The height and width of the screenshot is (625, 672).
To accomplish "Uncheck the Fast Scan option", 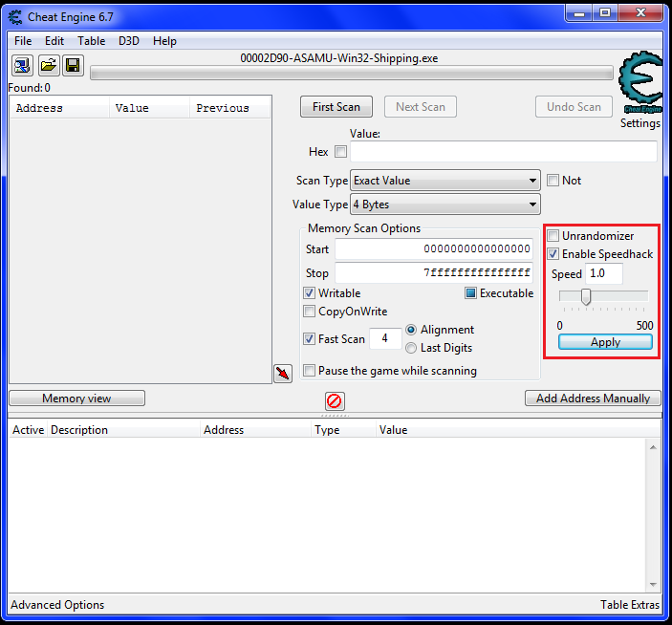I will tap(309, 339).
